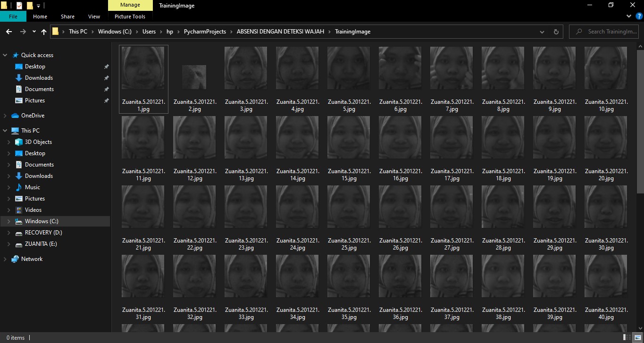Click the New Folder icon on Quick Access Toolbar

point(30,5)
